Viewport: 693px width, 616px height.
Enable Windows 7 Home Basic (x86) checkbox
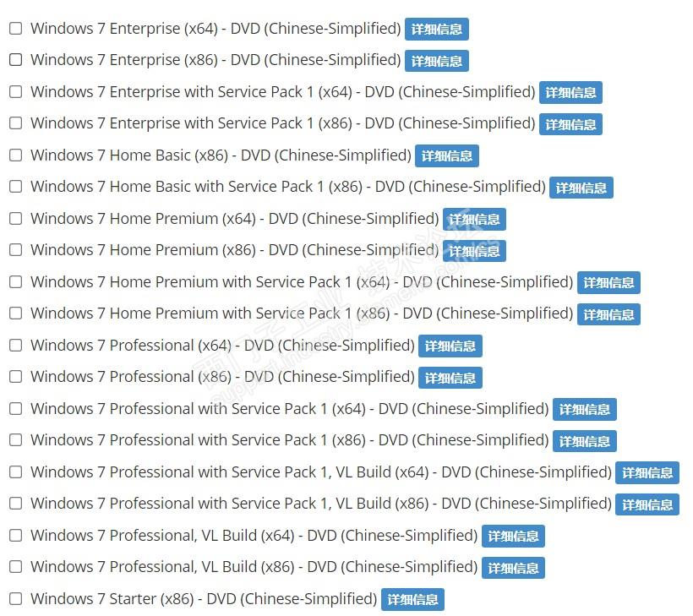15,155
